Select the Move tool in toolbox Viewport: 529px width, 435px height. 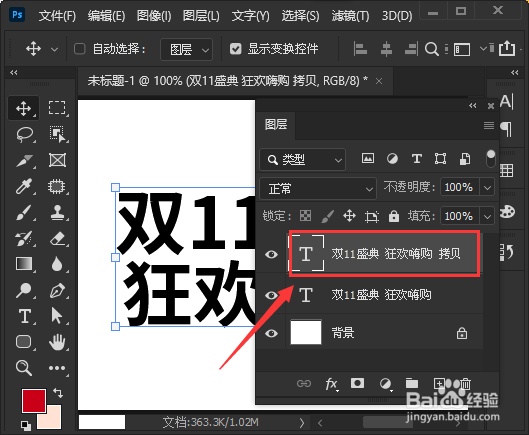24,108
